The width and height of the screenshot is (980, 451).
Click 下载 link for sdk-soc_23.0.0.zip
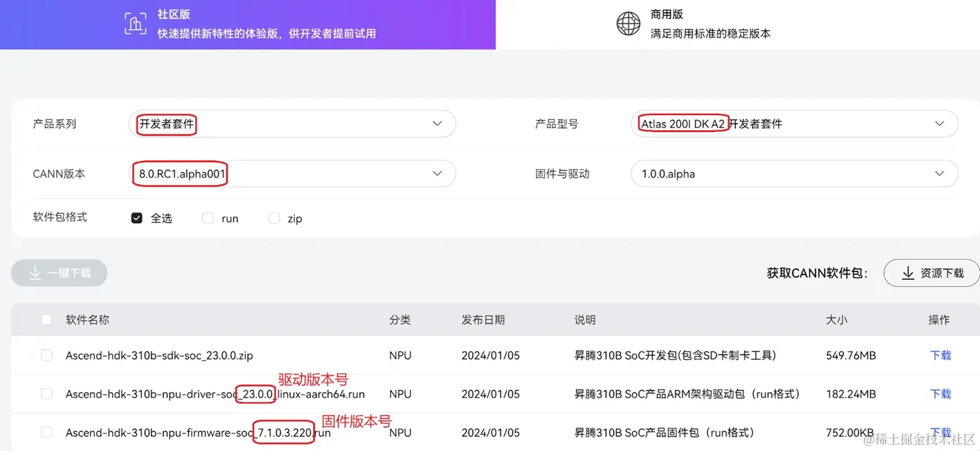[941, 356]
